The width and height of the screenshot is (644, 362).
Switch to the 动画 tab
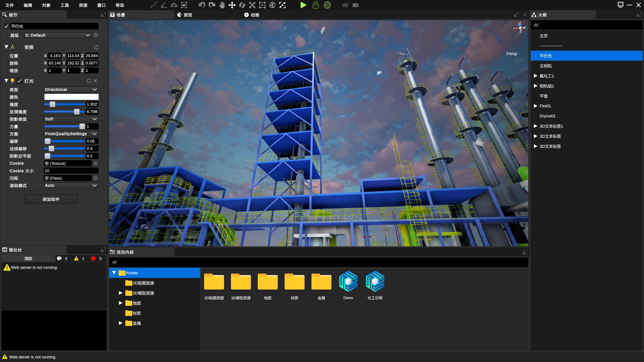click(x=252, y=15)
